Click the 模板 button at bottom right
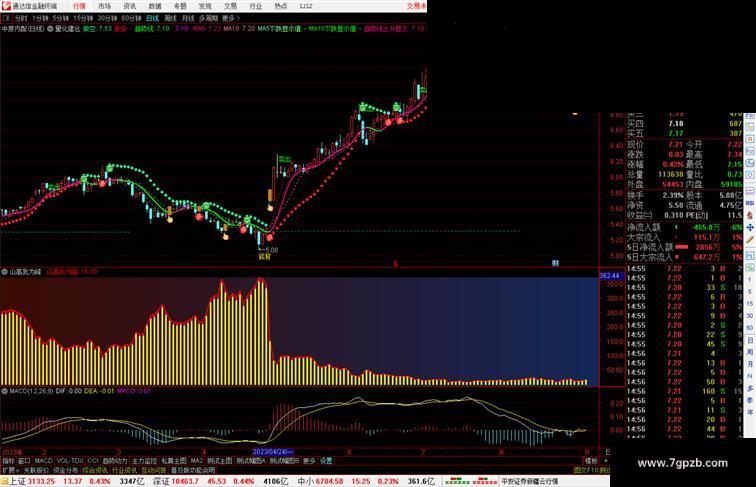Image resolution: width=756 pixels, height=487 pixels. click(x=591, y=461)
